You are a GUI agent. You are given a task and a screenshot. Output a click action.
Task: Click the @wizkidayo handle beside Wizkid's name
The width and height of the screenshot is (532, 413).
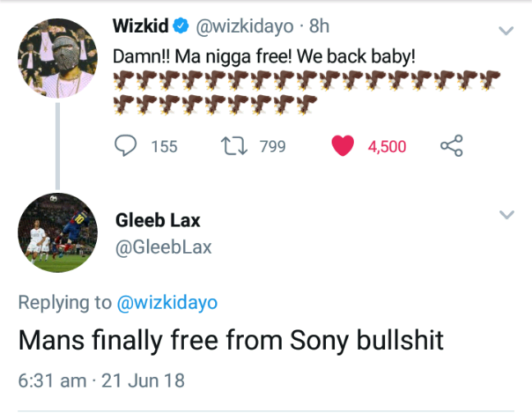point(244,26)
